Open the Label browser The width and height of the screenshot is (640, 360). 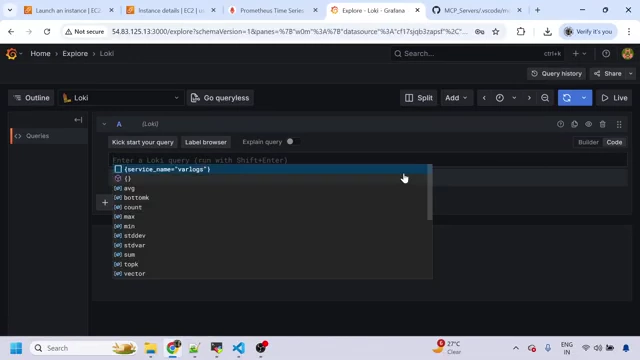[x=206, y=142]
